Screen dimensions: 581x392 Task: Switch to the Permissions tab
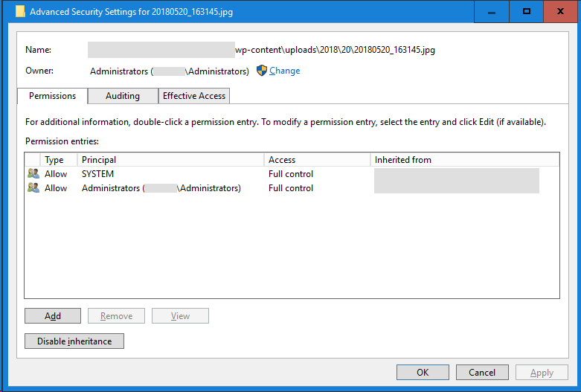point(52,96)
